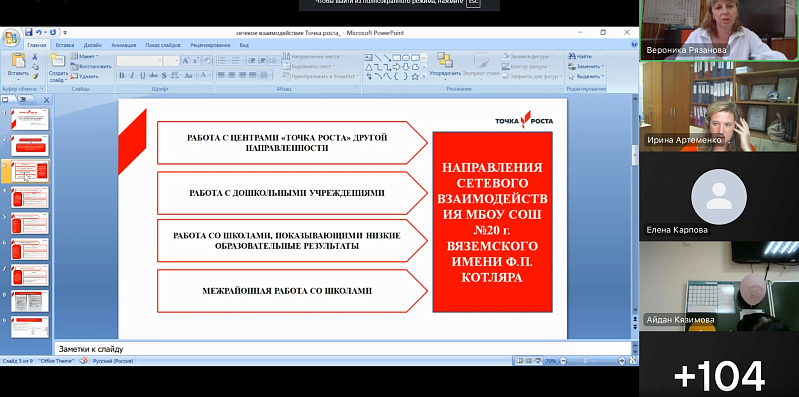Click the Paste clipboard icon
The height and width of the screenshot is (397, 799).
click(x=18, y=61)
